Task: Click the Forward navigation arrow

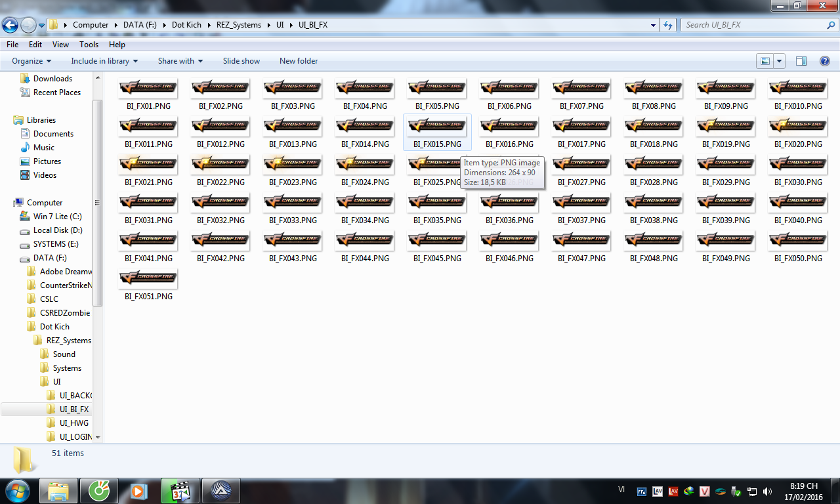Action: (x=28, y=26)
